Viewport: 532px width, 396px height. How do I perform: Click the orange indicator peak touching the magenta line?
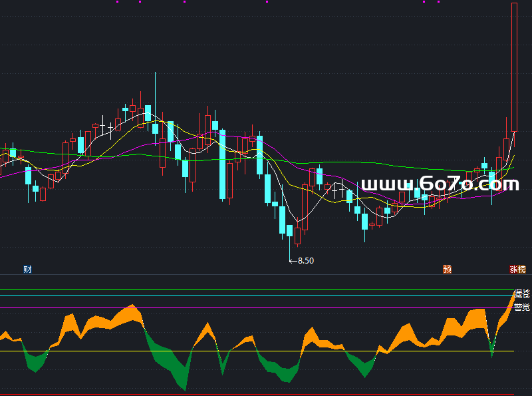point(133,308)
